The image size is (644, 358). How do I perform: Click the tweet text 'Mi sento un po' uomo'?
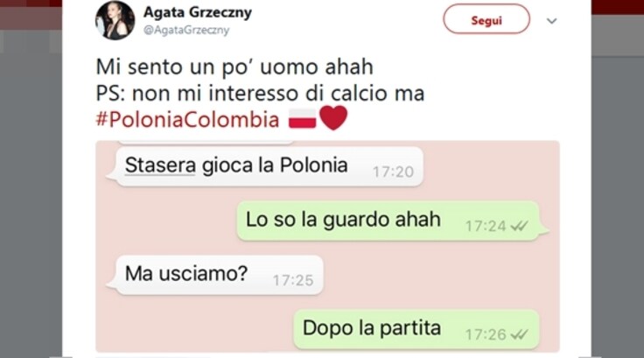(207, 67)
